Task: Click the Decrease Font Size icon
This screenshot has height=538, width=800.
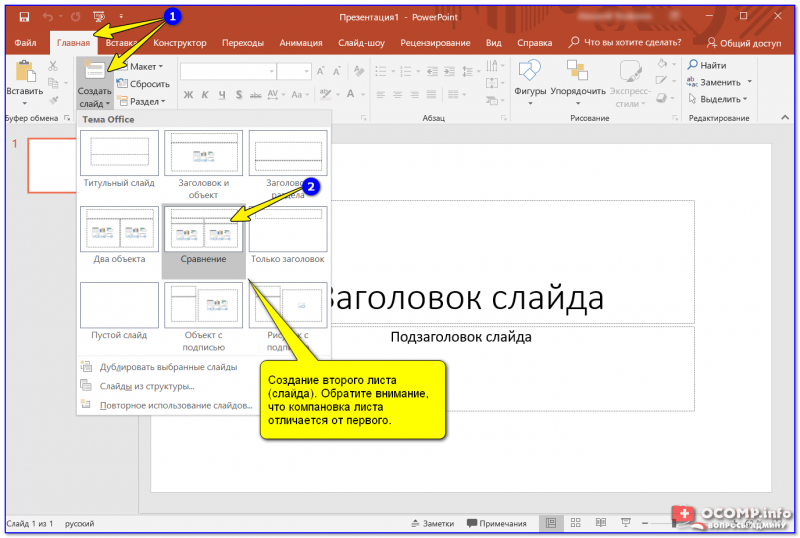Action: (337, 71)
